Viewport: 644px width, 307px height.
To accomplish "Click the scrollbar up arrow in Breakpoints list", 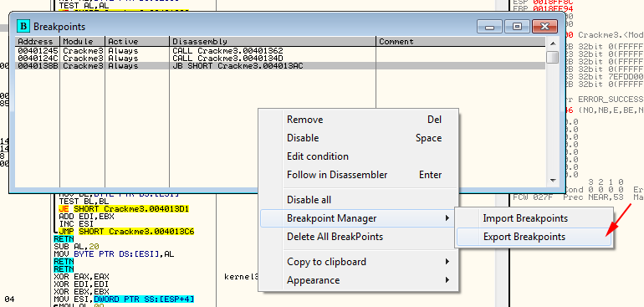I will pyautogui.click(x=552, y=43).
